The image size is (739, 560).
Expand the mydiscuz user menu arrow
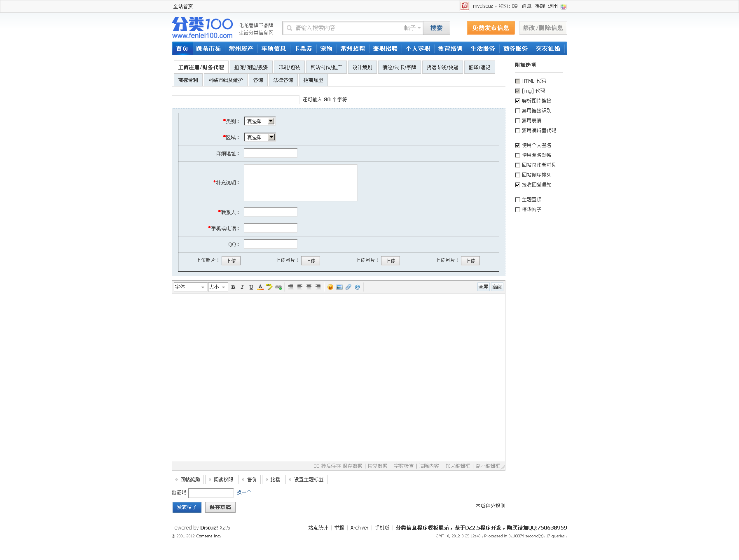tap(496, 7)
